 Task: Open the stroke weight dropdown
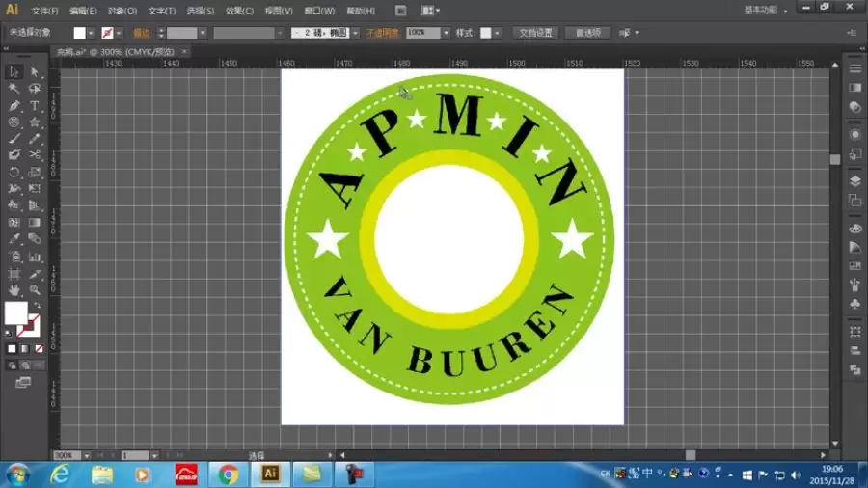pos(203,33)
